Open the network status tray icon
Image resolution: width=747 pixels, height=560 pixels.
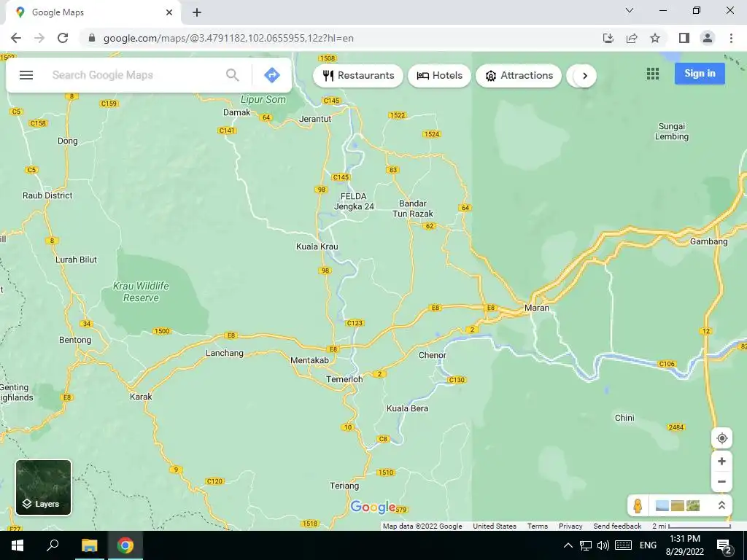[x=586, y=545]
